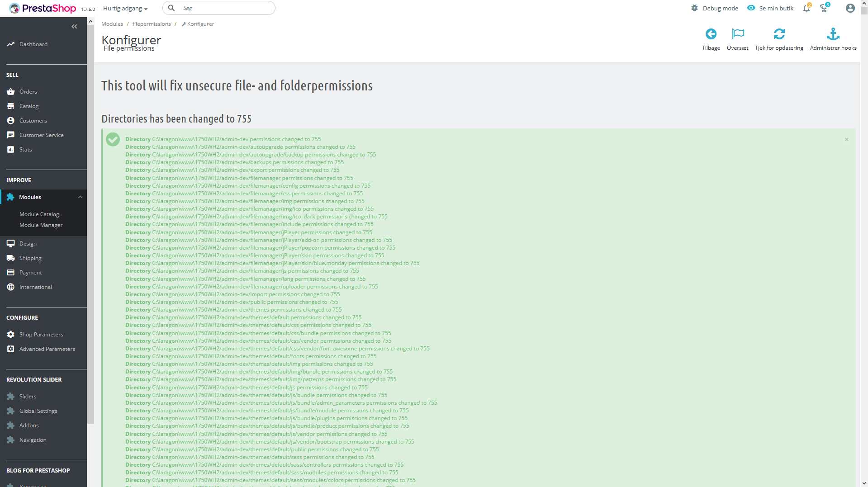The height and width of the screenshot is (487, 868).
Task: Click the Modules puzzle icon
Action: pyautogui.click(x=10, y=197)
